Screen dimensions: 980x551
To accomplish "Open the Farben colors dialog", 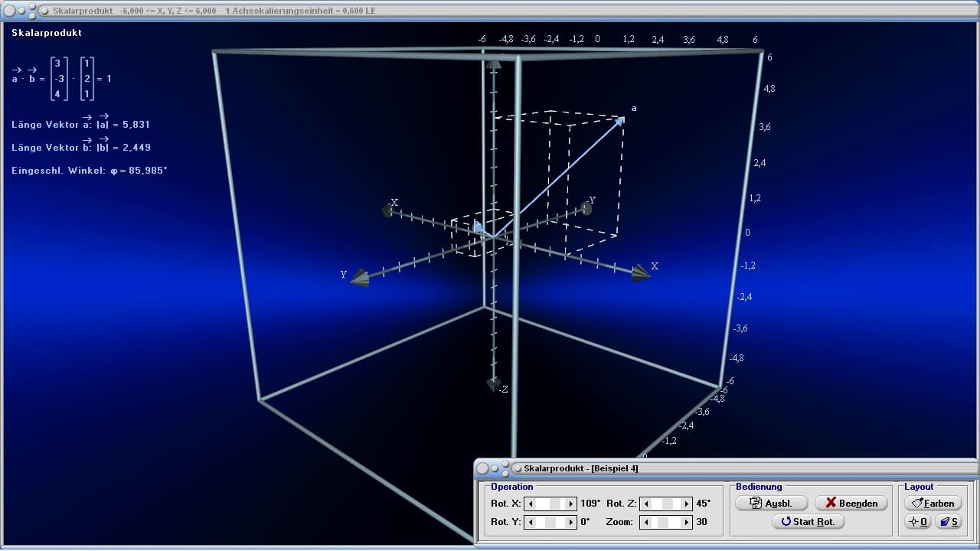I will [x=933, y=503].
